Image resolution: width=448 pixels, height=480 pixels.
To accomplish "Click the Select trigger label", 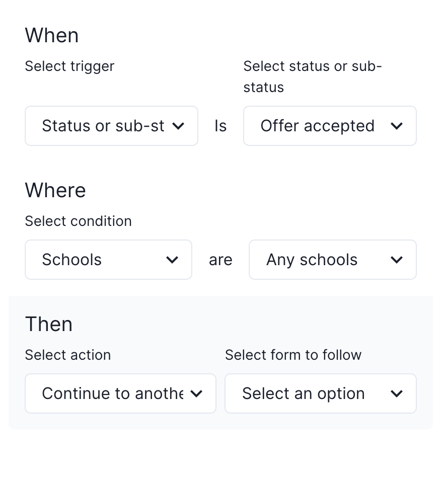I will [69, 66].
